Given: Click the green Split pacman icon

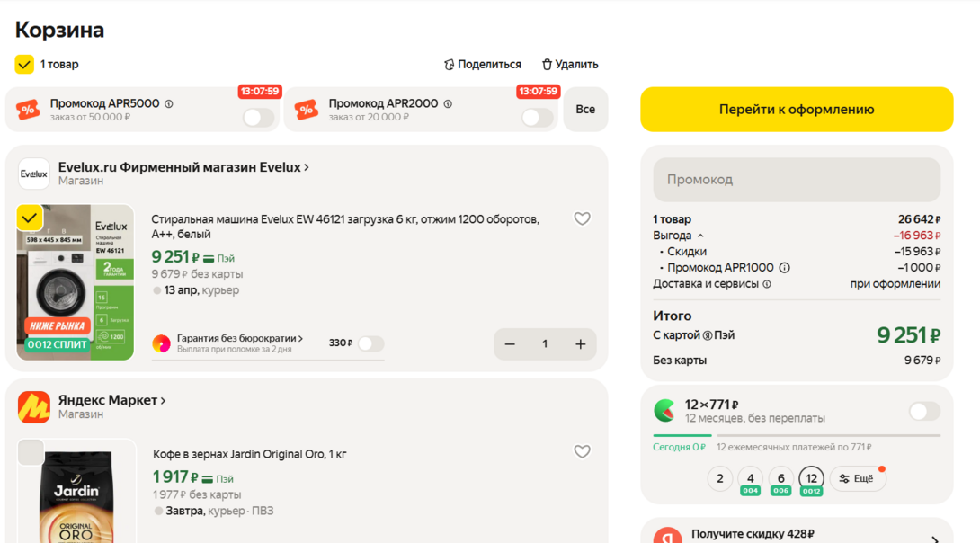Looking at the screenshot, I should (664, 411).
